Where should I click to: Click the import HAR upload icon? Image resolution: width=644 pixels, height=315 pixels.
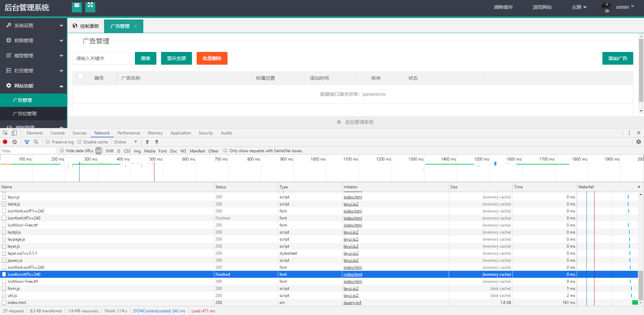[147, 142]
